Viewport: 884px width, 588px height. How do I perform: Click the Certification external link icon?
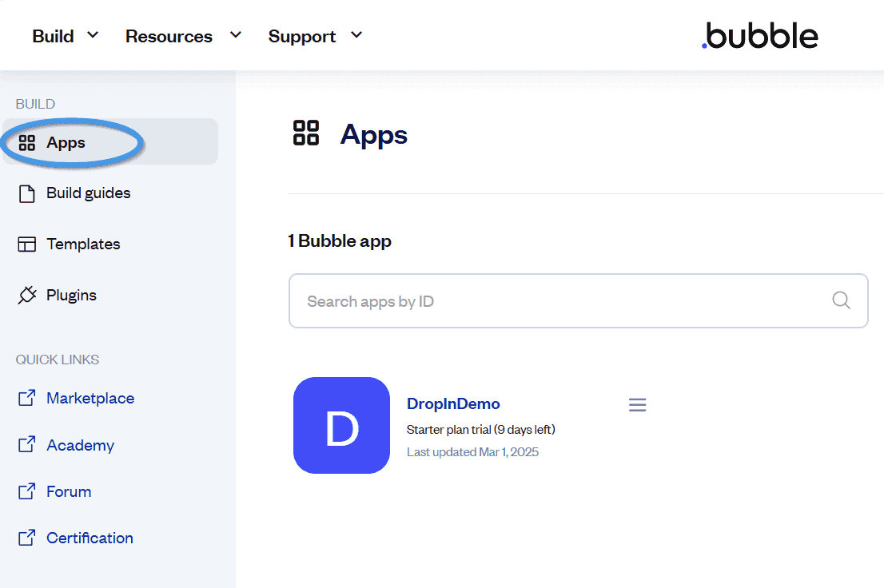tap(26, 538)
